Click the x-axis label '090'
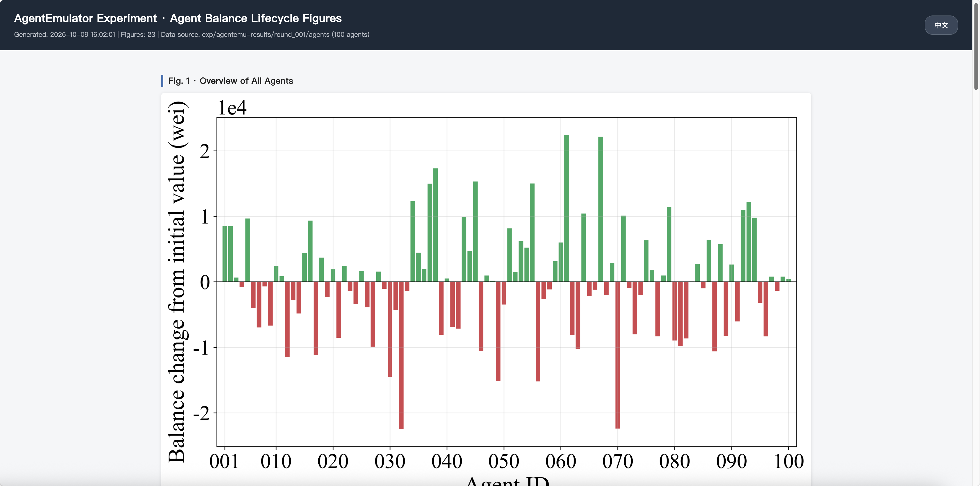The height and width of the screenshot is (486, 980). click(731, 461)
